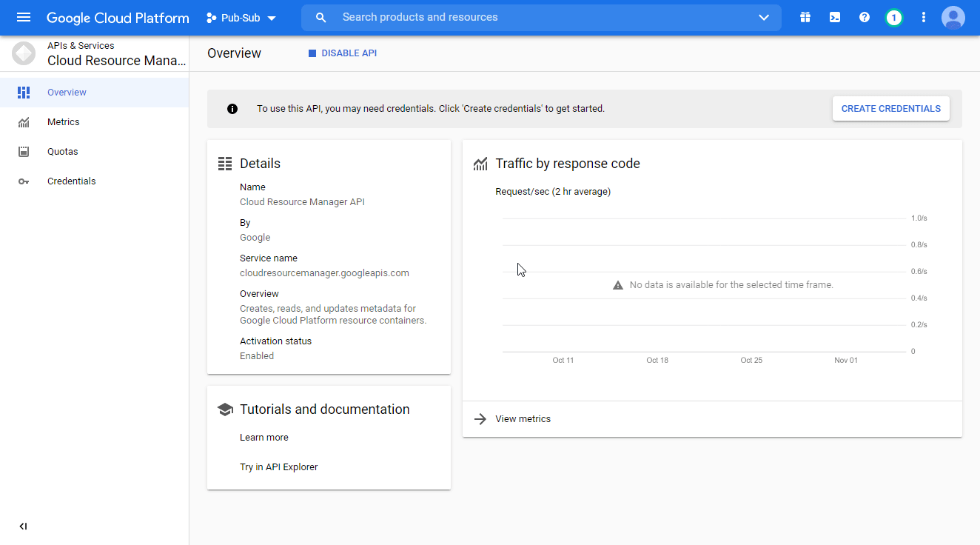Viewport: 980px width, 545px height.
Task: Click the info icon in credentials banner
Action: (232, 109)
